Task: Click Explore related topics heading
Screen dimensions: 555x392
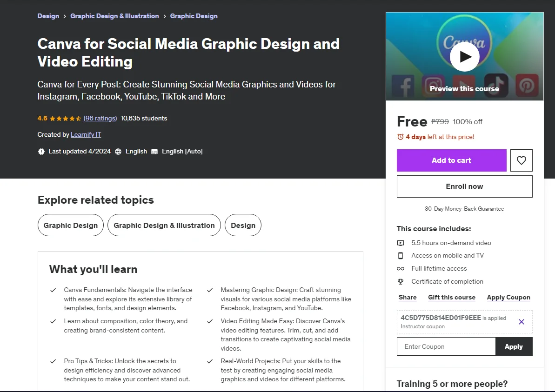Action: pos(95,200)
